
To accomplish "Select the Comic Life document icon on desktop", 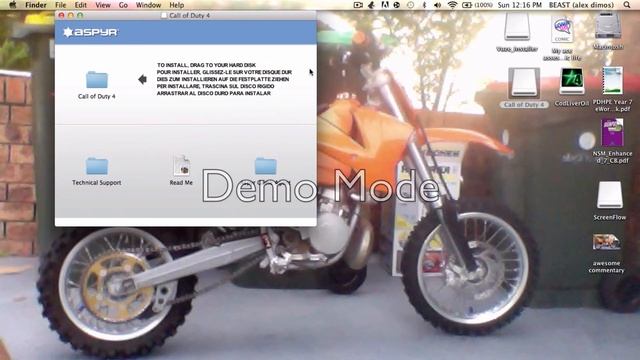I will (562, 30).
